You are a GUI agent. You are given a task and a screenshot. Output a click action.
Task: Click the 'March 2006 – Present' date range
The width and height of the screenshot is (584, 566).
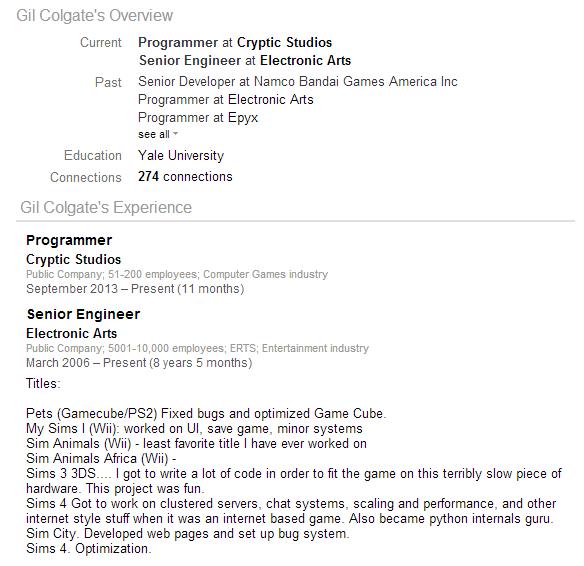86,363
